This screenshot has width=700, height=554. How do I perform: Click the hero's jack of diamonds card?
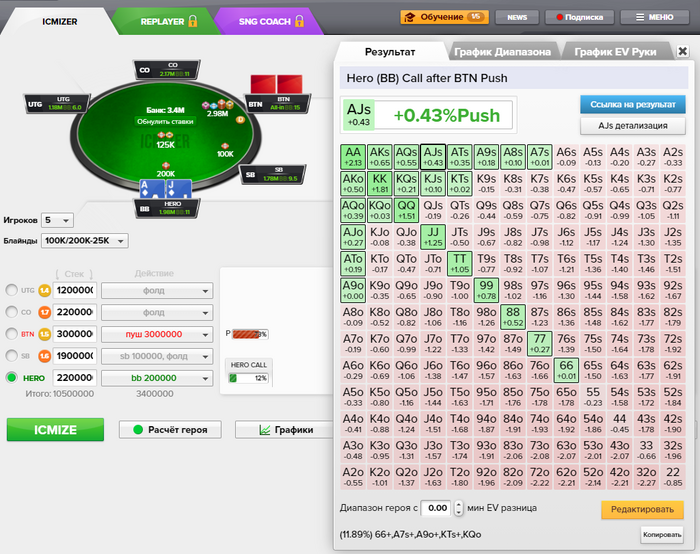[x=179, y=189]
